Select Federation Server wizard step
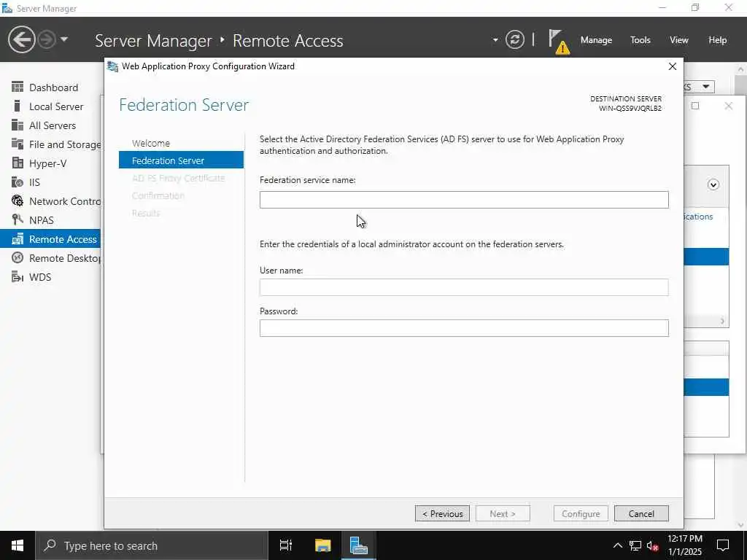Viewport: 747px width, 560px height. tap(181, 160)
